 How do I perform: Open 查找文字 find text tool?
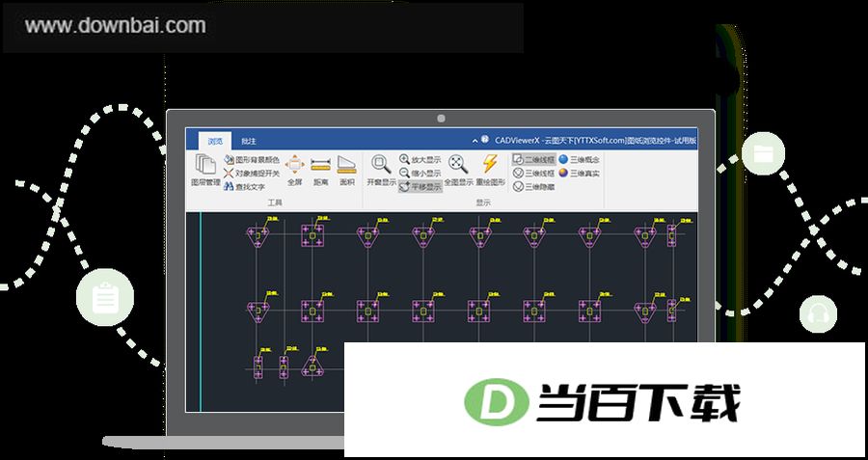(x=244, y=187)
